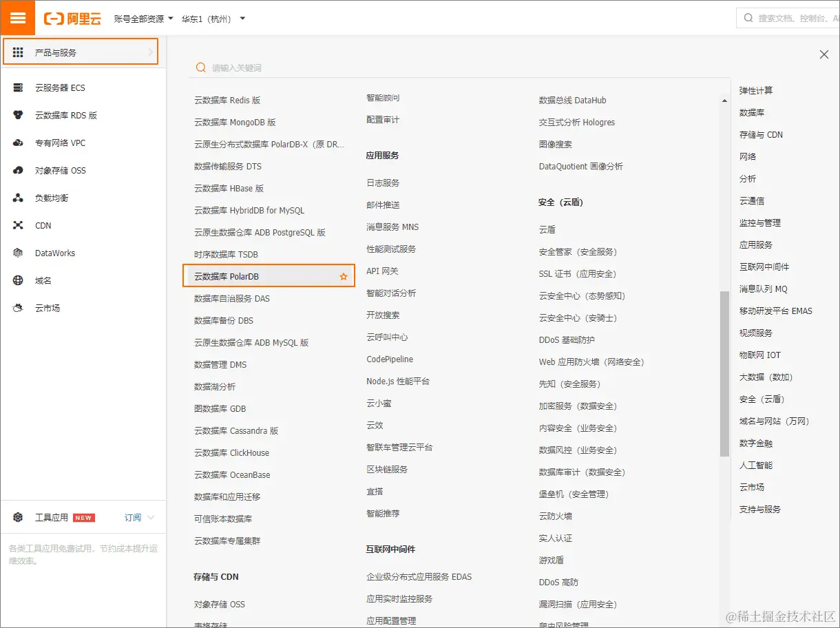The width and height of the screenshot is (840, 628).
Task: Click the orange keyword search magnifier icon
Action: point(200,67)
